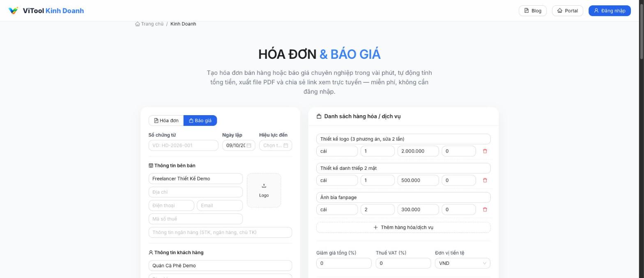Image resolution: width=644 pixels, height=278 pixels.
Task: Open calendar icon in Ngày lập field
Action: click(x=249, y=146)
